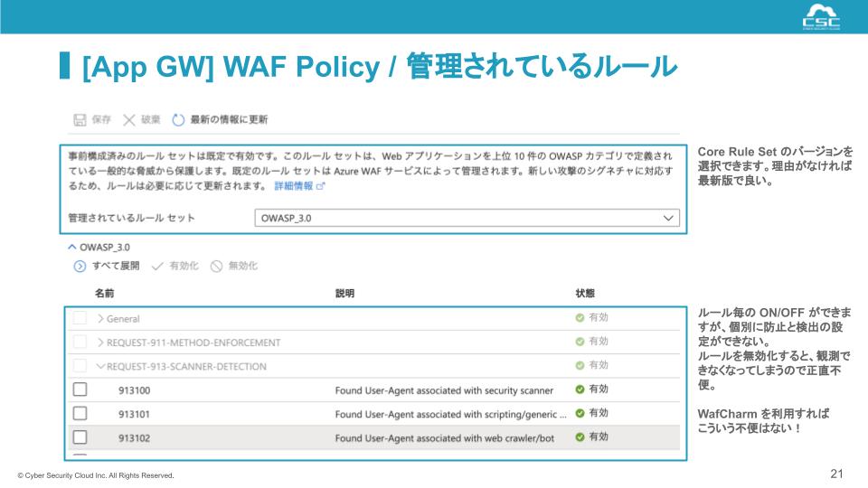This screenshot has width=868, height=488.
Task: Expand REQUEST-911-METHOD-ENFORCEMENT rule group
Action: click(x=100, y=343)
